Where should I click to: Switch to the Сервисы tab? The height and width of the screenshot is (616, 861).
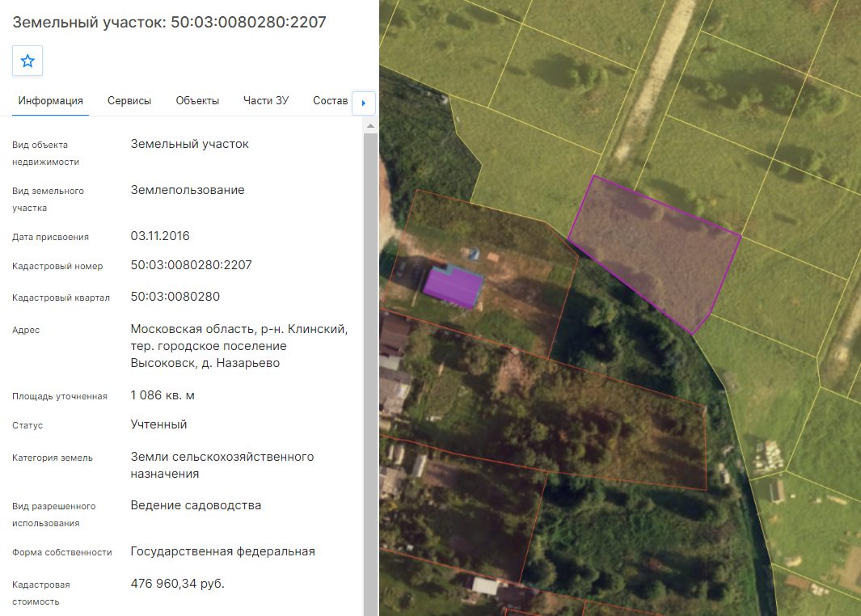pos(129,100)
